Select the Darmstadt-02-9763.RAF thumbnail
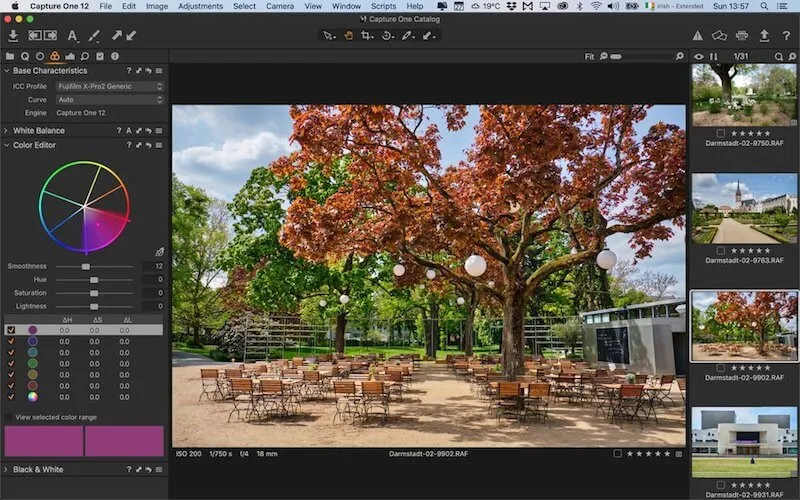 [744, 209]
